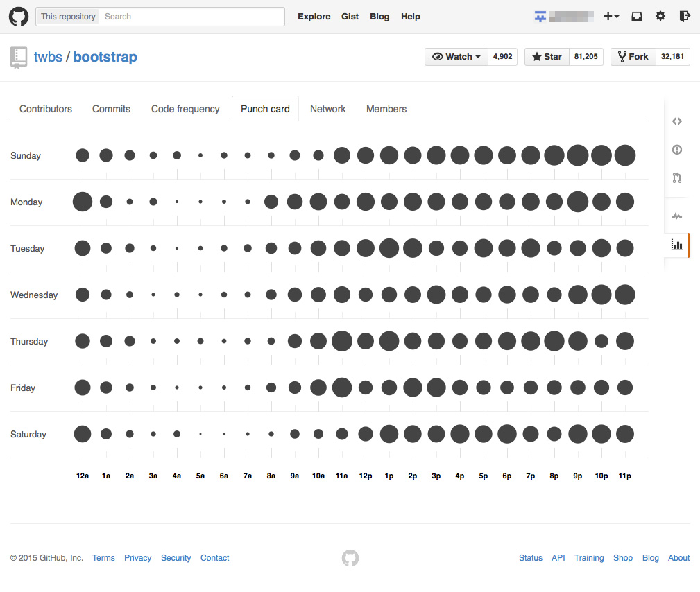The height and width of the screenshot is (592, 700).
Task: Select the Graphs bar-chart sidebar icon
Action: 676,245
